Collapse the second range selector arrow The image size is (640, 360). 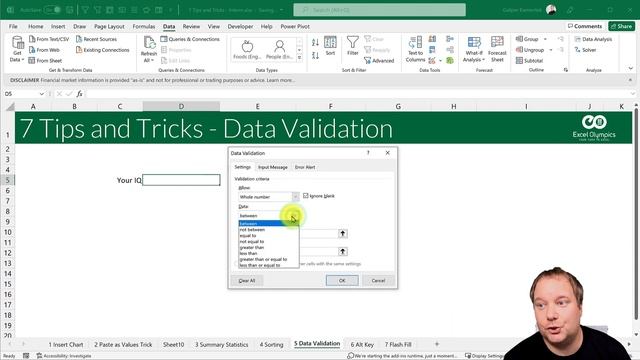pyautogui.click(x=343, y=251)
